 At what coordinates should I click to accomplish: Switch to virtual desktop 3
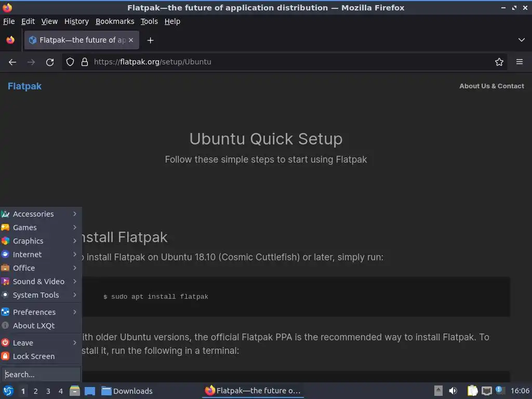pyautogui.click(x=48, y=391)
